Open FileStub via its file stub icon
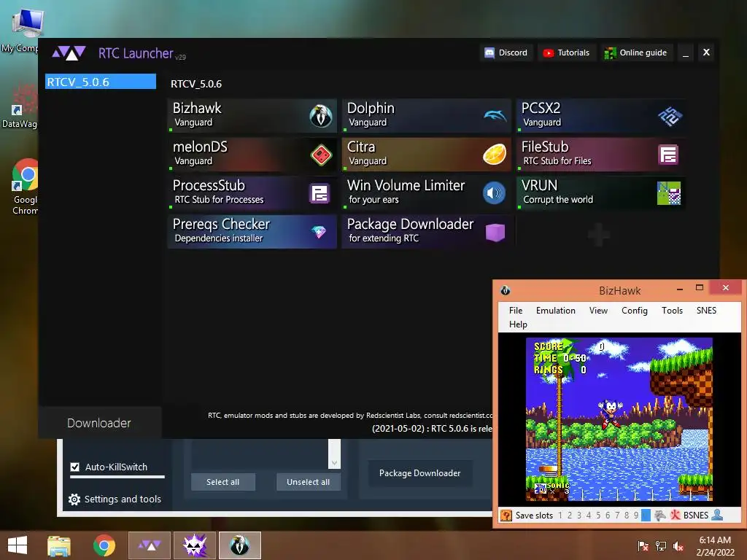 pyautogui.click(x=668, y=155)
